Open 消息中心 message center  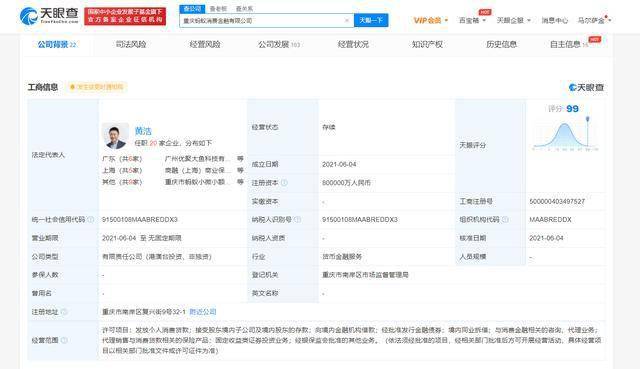554,20
